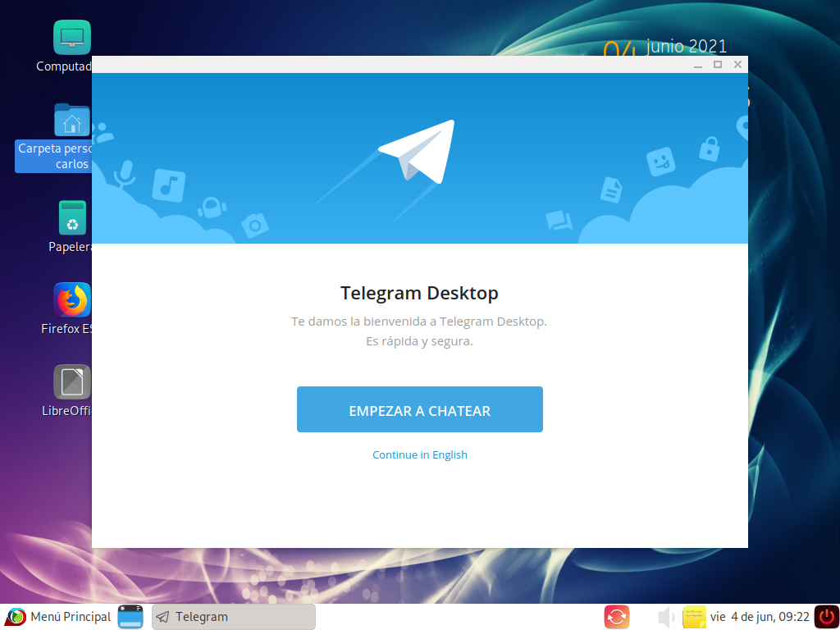Image resolution: width=840 pixels, height=630 pixels.
Task: Click the volume speaker tray icon
Action: 667,617
